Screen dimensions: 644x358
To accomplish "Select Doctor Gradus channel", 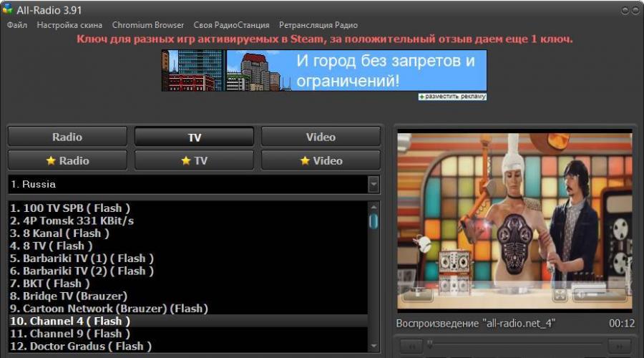I will point(188,346).
